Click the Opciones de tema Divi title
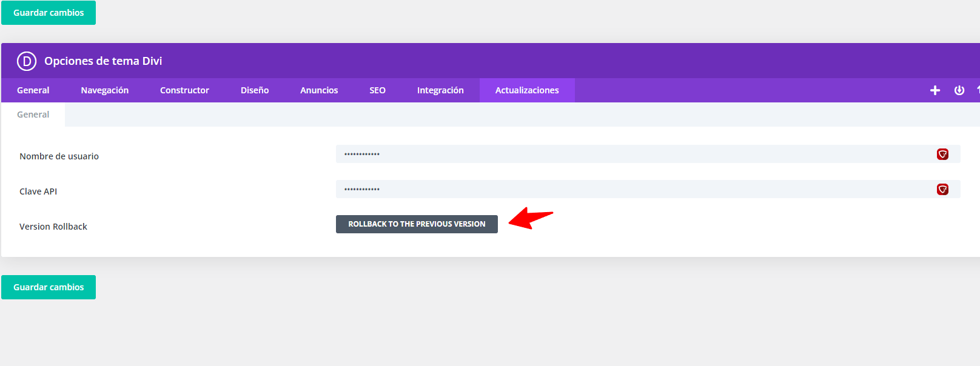Screen dimensions: 980x366 [103, 61]
